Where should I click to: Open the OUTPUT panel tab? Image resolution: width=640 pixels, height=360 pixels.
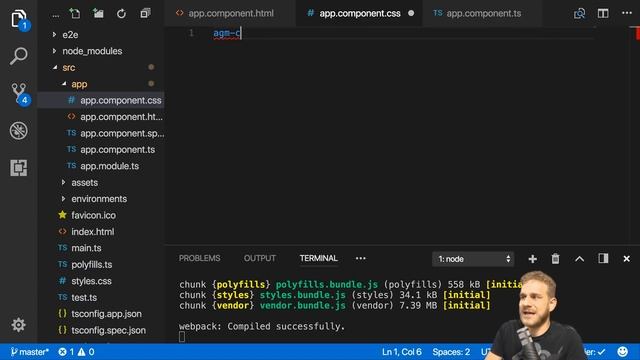[260, 258]
